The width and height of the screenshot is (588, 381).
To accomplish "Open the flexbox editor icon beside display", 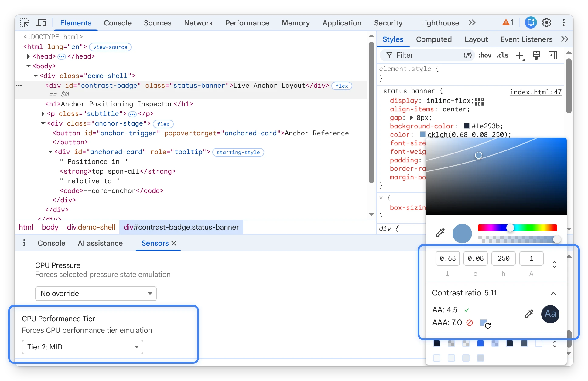I will (479, 102).
